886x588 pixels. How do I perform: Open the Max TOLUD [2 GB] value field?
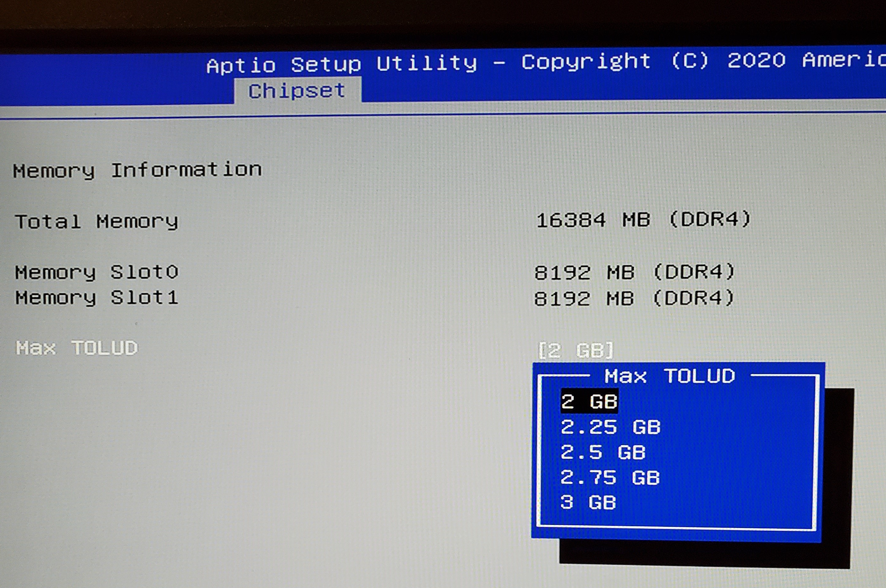[576, 350]
